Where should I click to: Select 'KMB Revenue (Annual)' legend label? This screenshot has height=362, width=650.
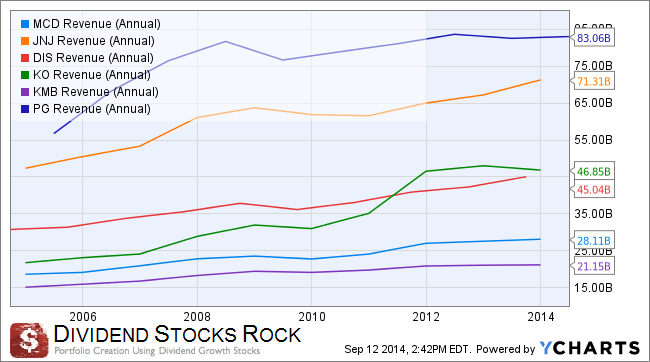point(96,92)
